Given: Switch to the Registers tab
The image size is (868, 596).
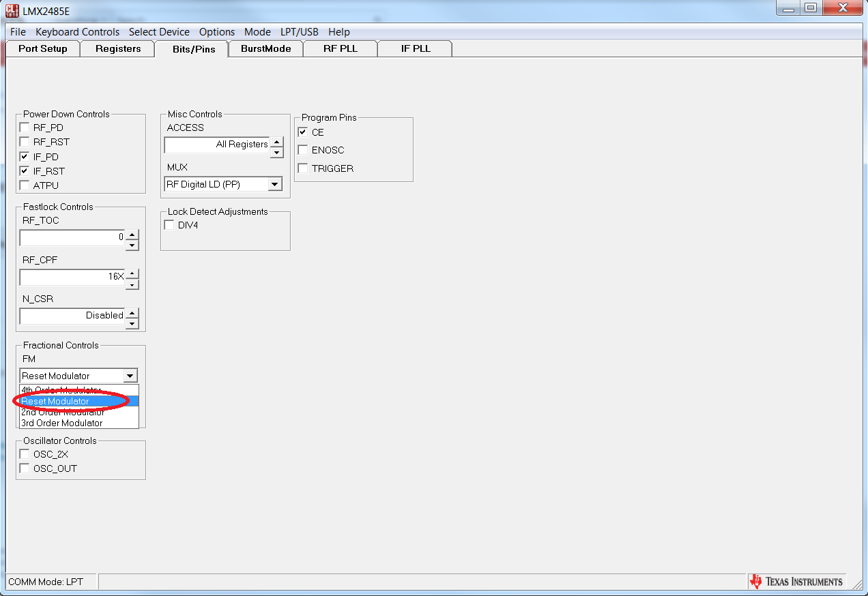Looking at the screenshot, I should (x=118, y=48).
